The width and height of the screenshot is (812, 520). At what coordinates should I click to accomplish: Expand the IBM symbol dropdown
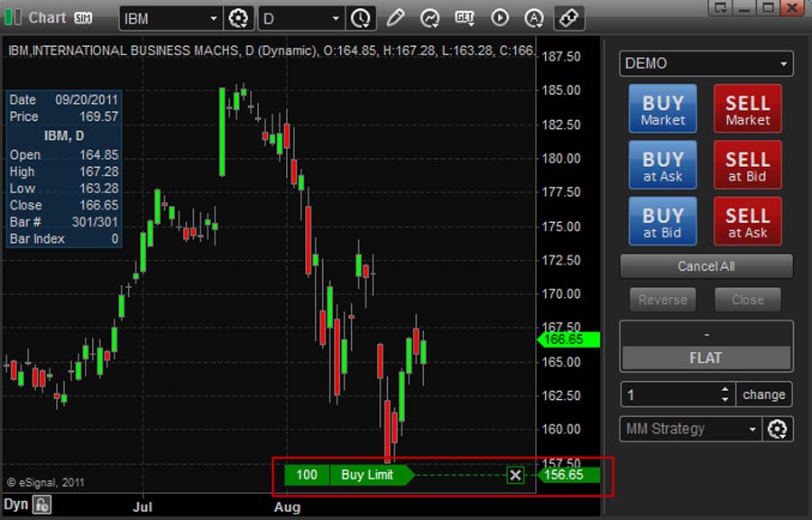point(213,19)
